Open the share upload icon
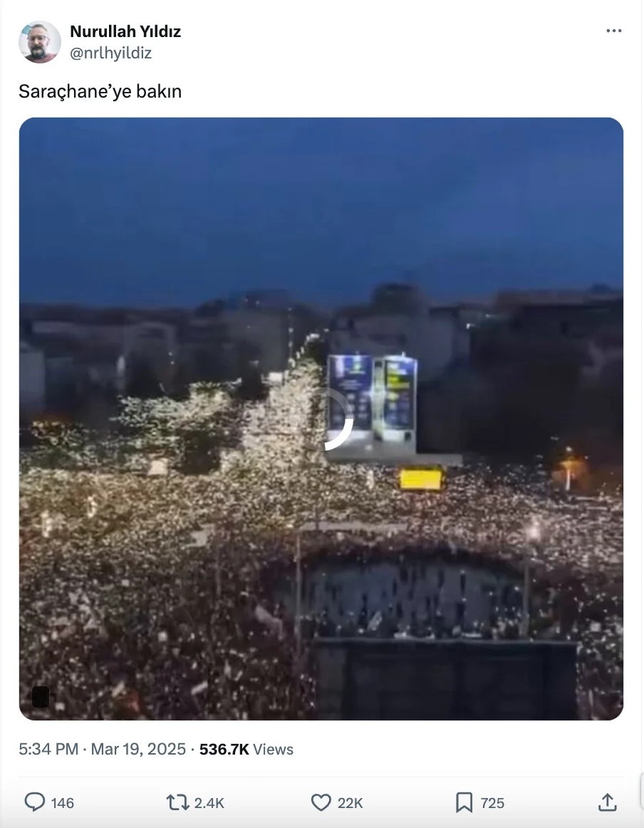644x828 pixels. pyautogui.click(x=608, y=802)
